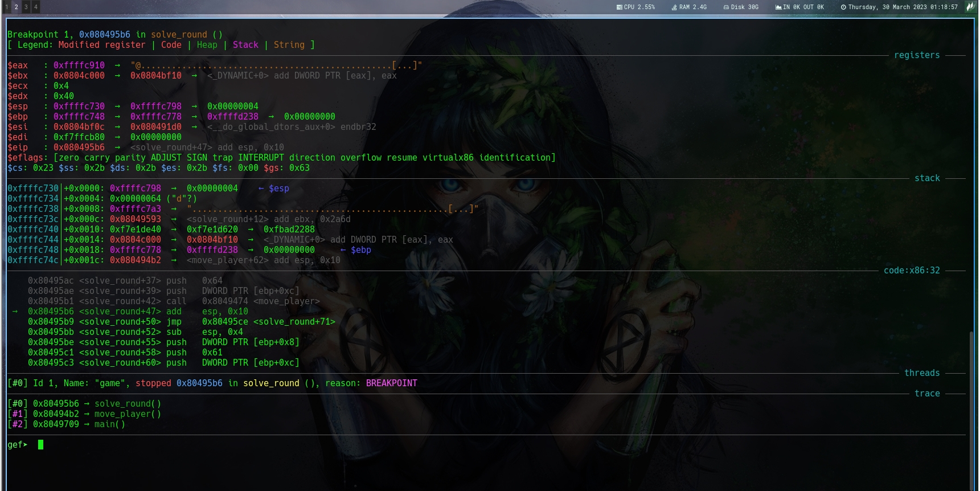980x491 pixels.
Task: Click "<solve_round+47>" on the current instruction line
Action: point(120,311)
